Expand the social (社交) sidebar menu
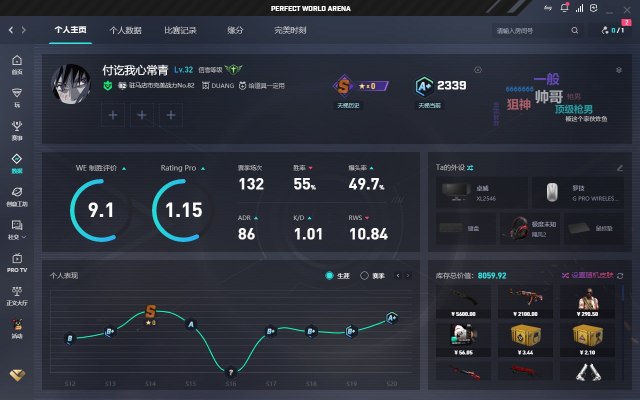Viewport: 640px width, 400px height. pyautogui.click(x=17, y=229)
